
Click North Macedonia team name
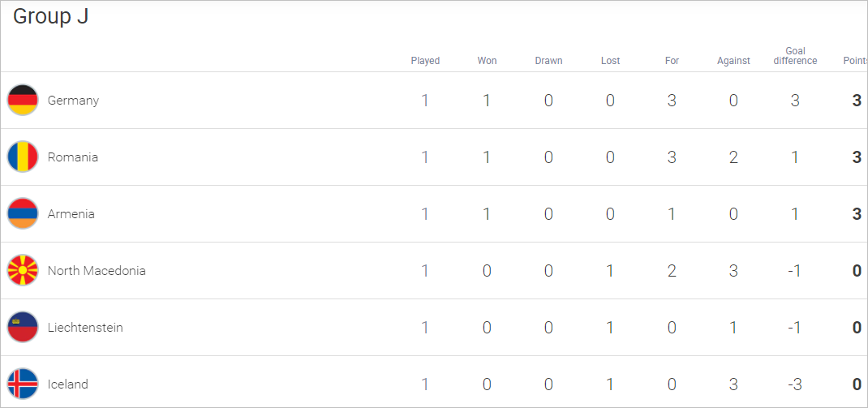click(x=97, y=271)
